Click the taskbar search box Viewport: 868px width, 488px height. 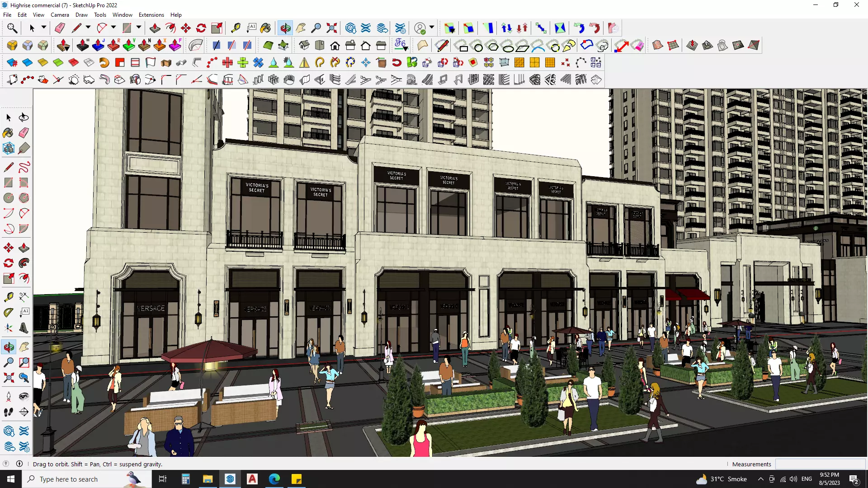point(87,479)
